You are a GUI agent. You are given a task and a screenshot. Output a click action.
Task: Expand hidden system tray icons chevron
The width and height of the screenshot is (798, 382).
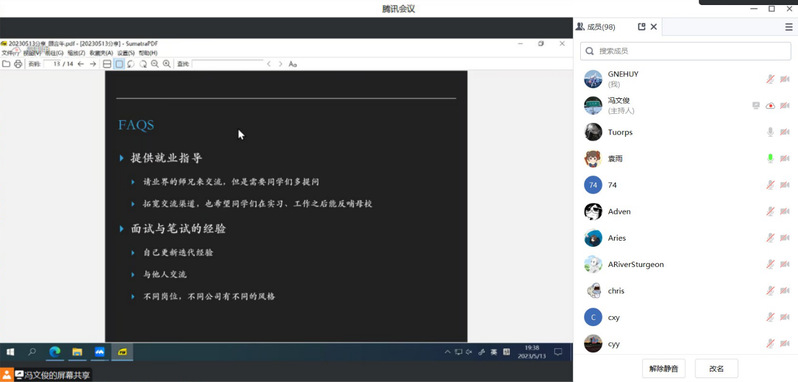tap(447, 352)
